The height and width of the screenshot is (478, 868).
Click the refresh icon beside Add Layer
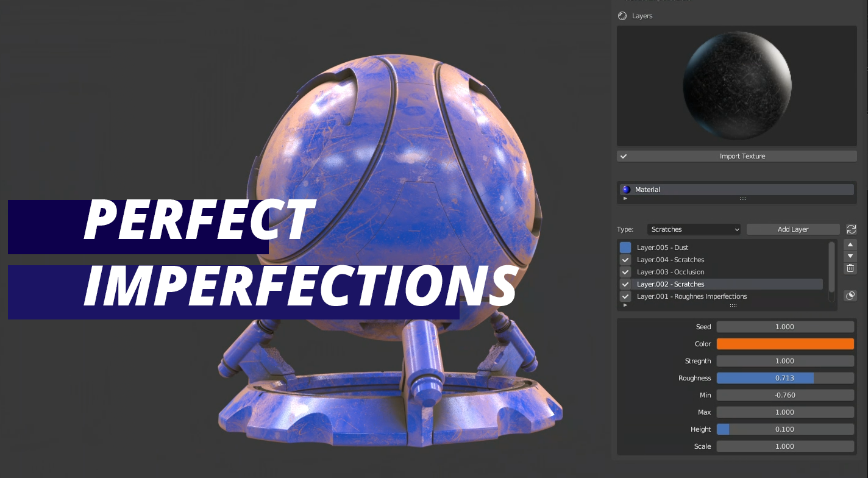click(x=851, y=229)
